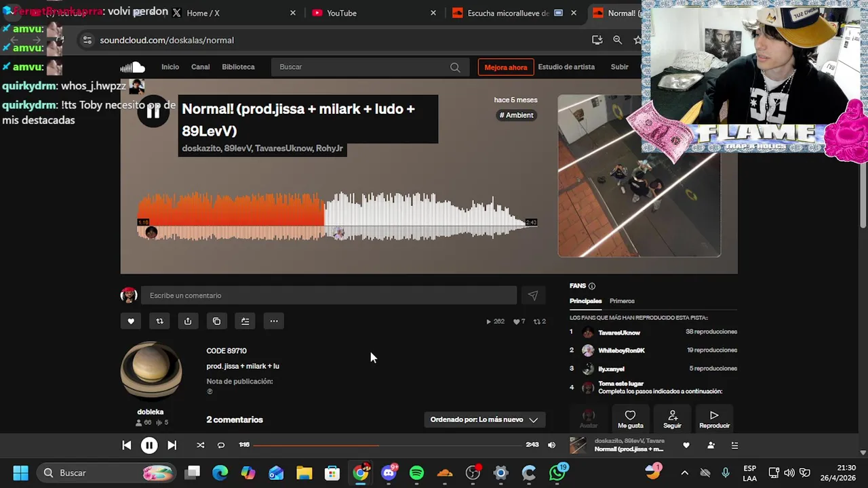Viewport: 868px width, 488px height.
Task: Click the install app icon in address bar
Action: (x=597, y=40)
